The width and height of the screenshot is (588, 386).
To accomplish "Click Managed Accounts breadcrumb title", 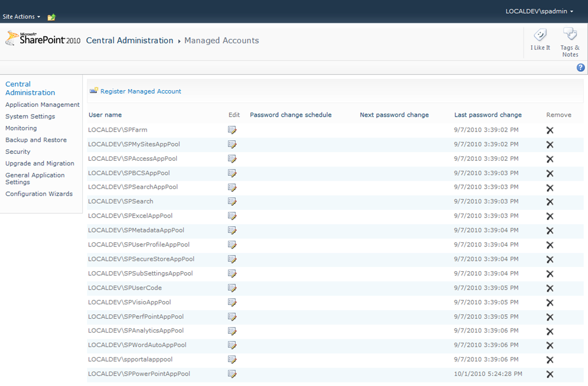I will [x=222, y=41].
